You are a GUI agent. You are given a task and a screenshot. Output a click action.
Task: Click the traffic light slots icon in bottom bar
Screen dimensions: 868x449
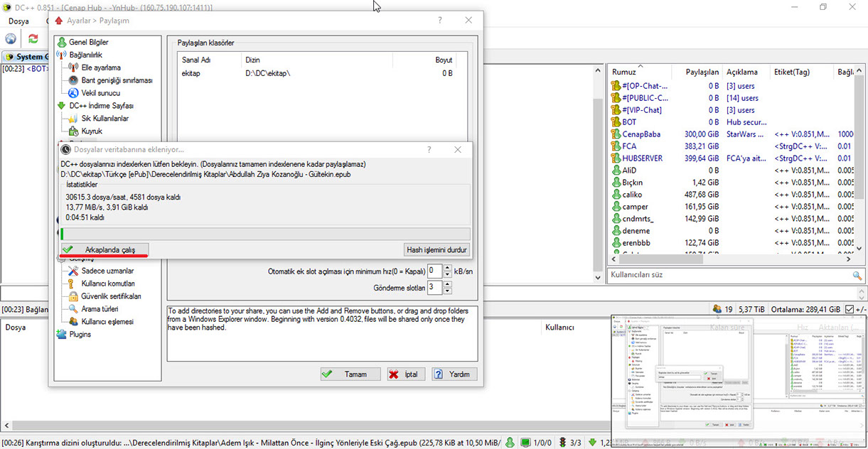click(x=562, y=443)
